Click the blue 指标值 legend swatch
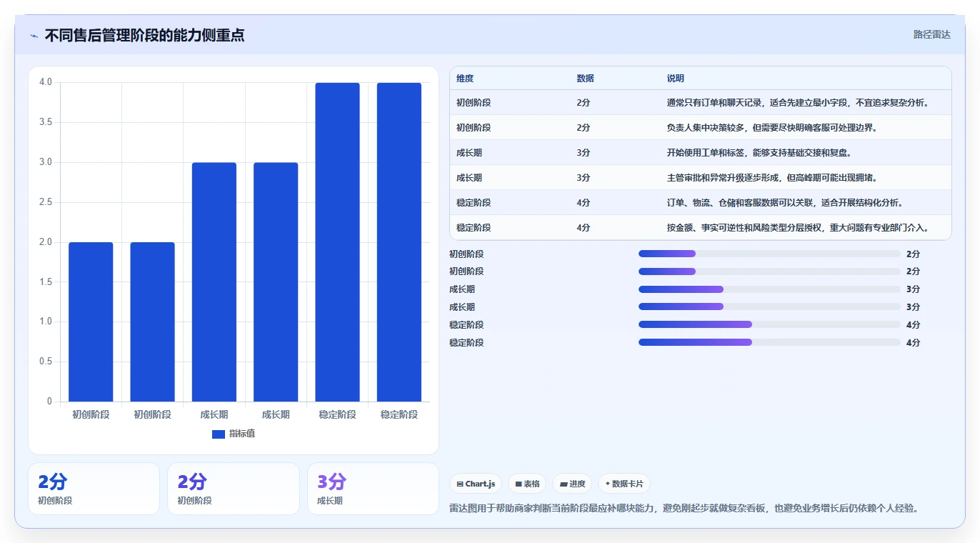 tap(219, 434)
